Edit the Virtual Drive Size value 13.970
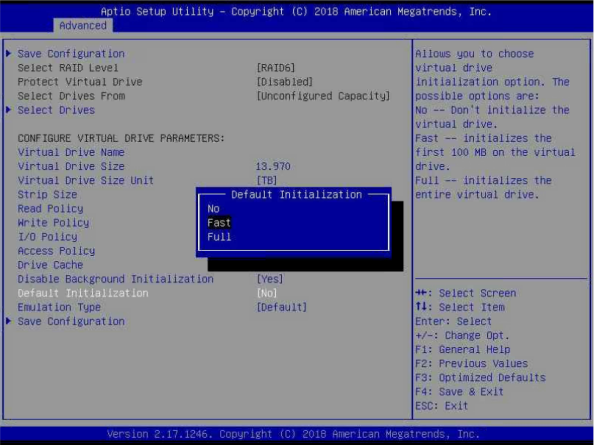The height and width of the screenshot is (445, 594). click(273, 166)
